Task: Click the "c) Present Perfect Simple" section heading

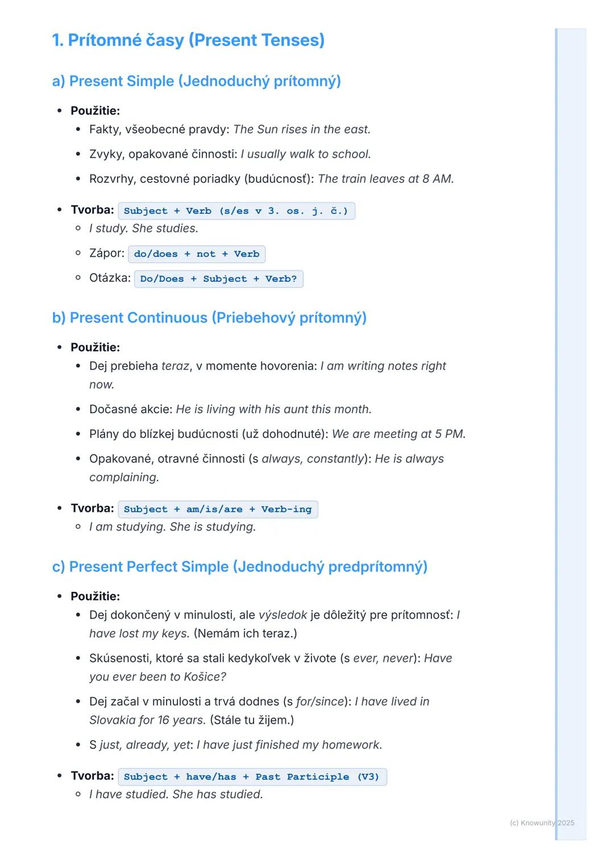Action: (239, 567)
